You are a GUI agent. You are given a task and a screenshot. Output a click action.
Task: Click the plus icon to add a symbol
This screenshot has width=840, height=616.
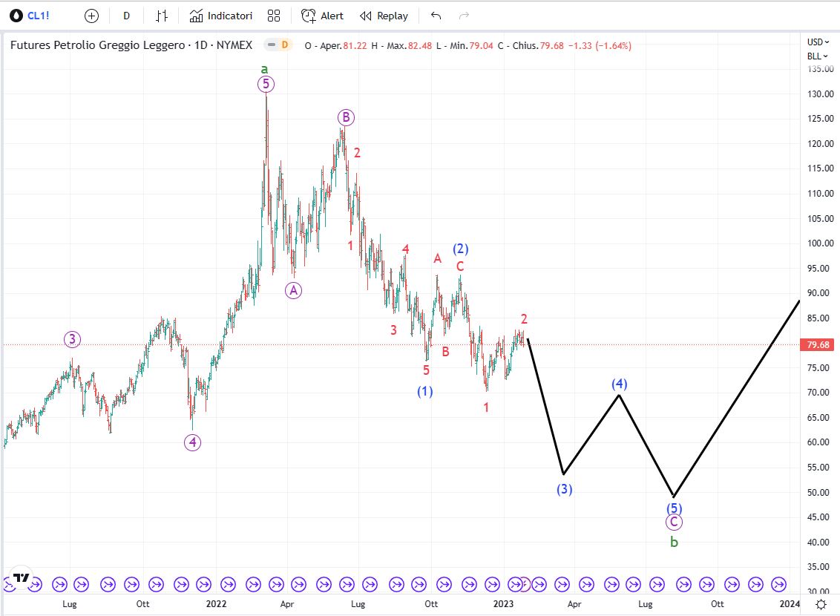tap(91, 16)
